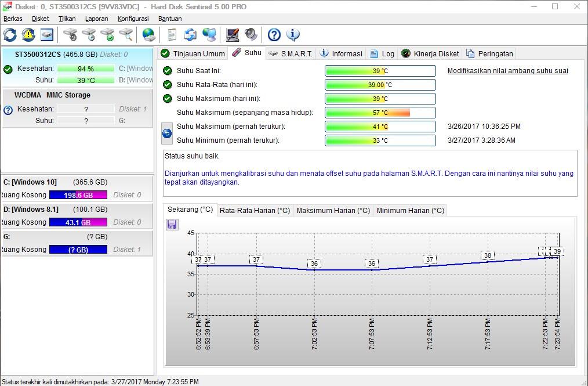Click the green check next to Suhu Maksimum (hari ini)
The image size is (588, 386).
coord(167,98)
